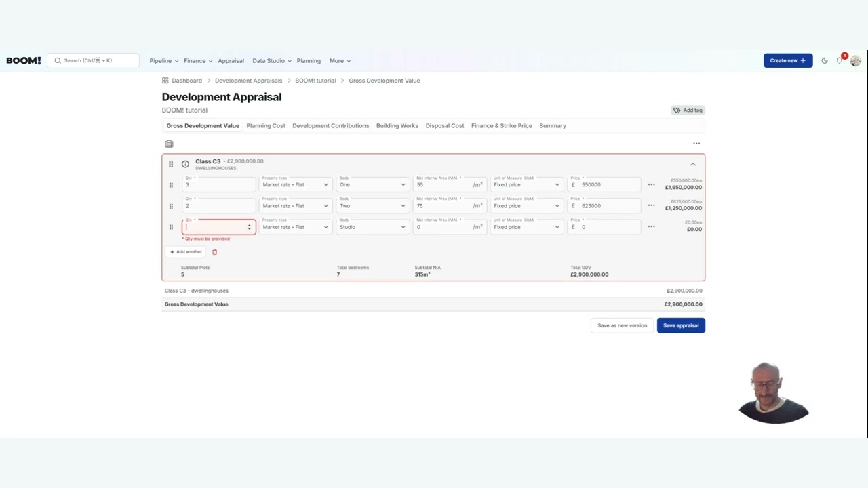The width and height of the screenshot is (868, 488).
Task: Open the user avatar menu
Action: tap(856, 60)
